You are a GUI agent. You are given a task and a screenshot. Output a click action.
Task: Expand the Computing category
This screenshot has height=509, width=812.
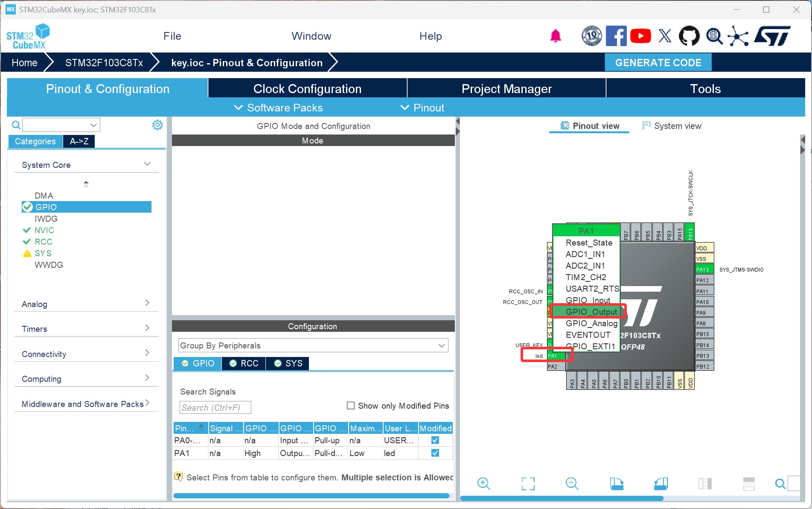click(87, 379)
